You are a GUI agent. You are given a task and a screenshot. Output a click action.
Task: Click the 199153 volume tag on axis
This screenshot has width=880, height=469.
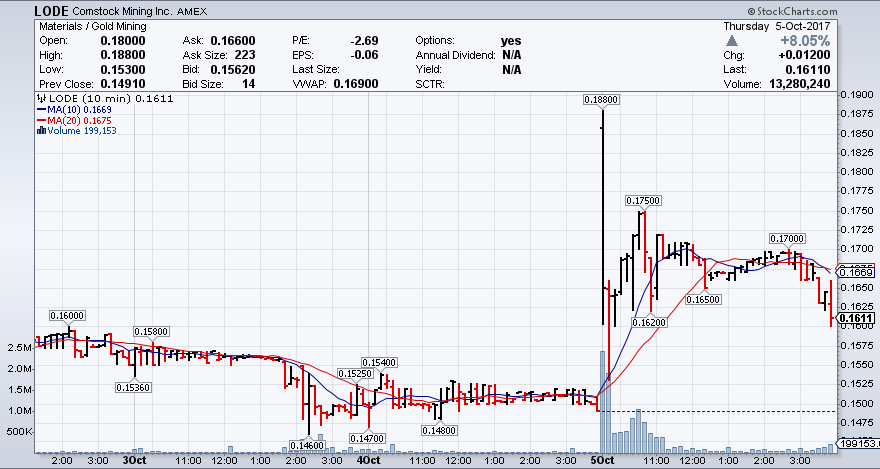pos(857,442)
